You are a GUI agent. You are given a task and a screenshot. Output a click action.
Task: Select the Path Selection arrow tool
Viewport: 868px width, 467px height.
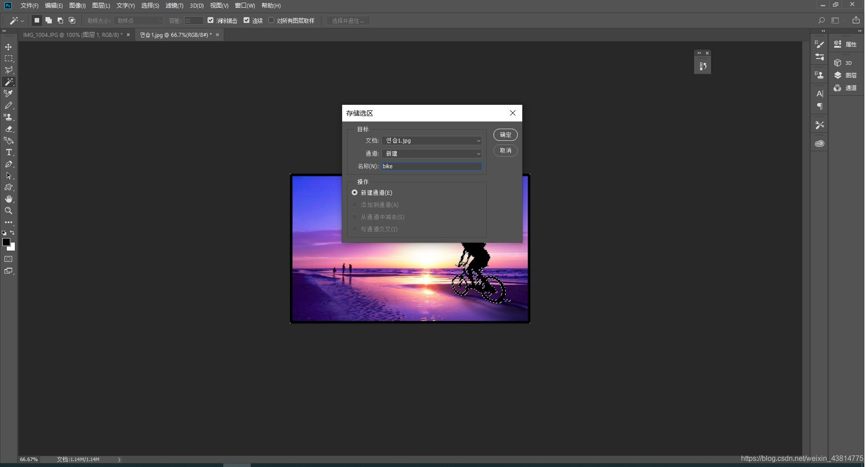pyautogui.click(x=9, y=175)
